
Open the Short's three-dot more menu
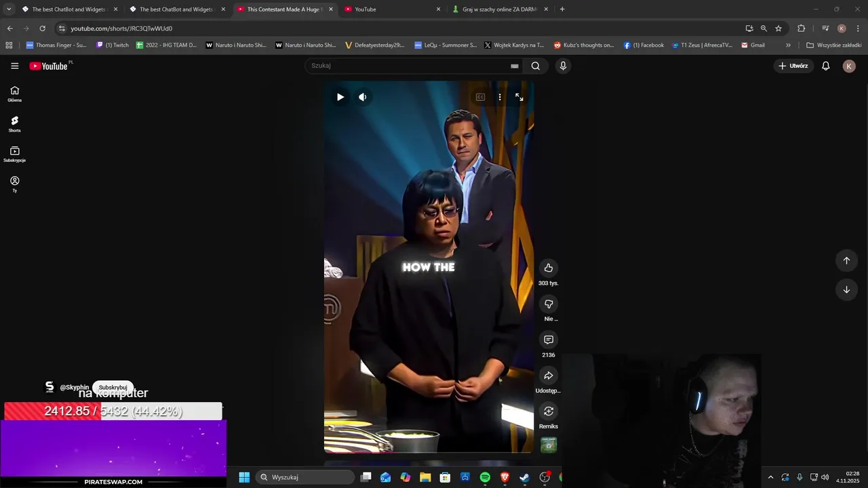tap(500, 97)
